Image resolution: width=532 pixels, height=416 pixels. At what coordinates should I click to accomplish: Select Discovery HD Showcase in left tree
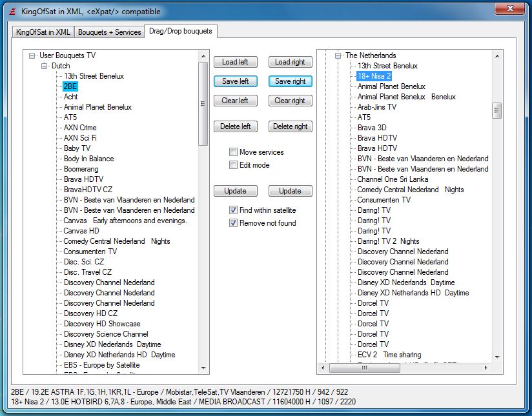click(102, 324)
